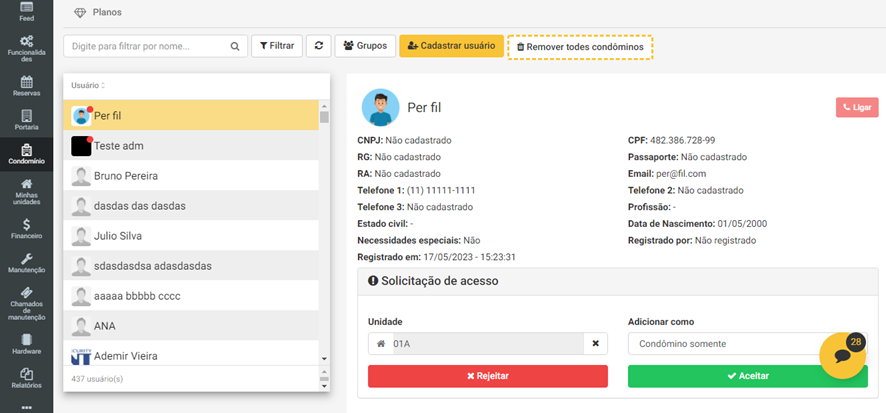The height and width of the screenshot is (413, 886).
Task: Click Teste adm black avatar thumbnail
Action: [81, 146]
